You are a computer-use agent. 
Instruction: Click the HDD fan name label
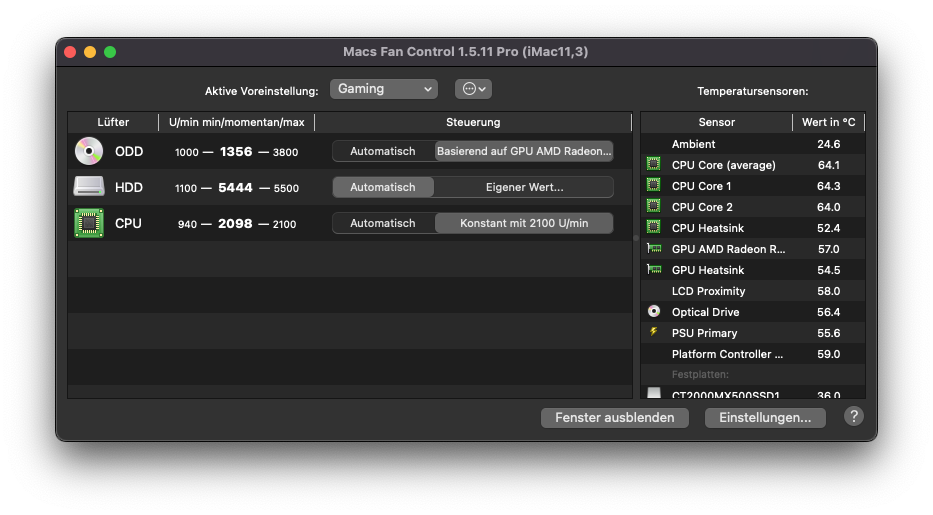pyautogui.click(x=129, y=187)
